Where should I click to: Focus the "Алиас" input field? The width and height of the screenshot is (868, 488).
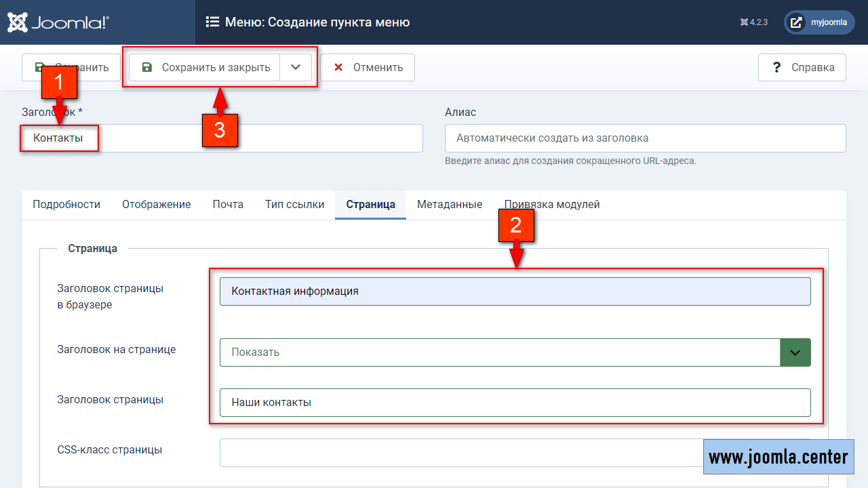(645, 138)
